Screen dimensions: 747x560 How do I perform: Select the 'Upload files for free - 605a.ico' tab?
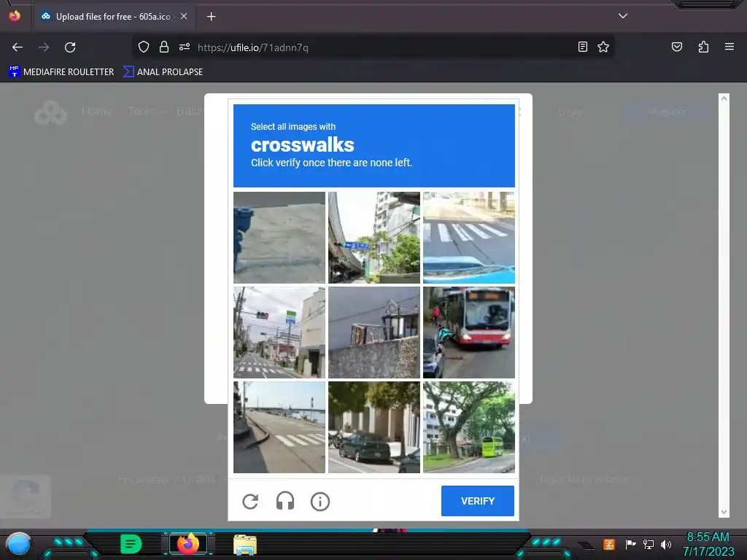(113, 17)
